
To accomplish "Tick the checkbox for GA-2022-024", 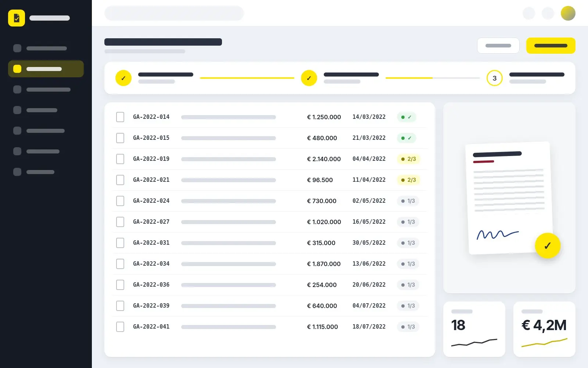I will click(x=120, y=201).
